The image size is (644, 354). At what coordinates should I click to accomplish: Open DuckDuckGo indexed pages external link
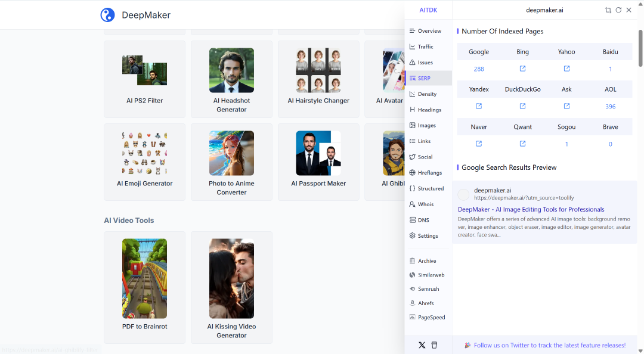tap(522, 106)
